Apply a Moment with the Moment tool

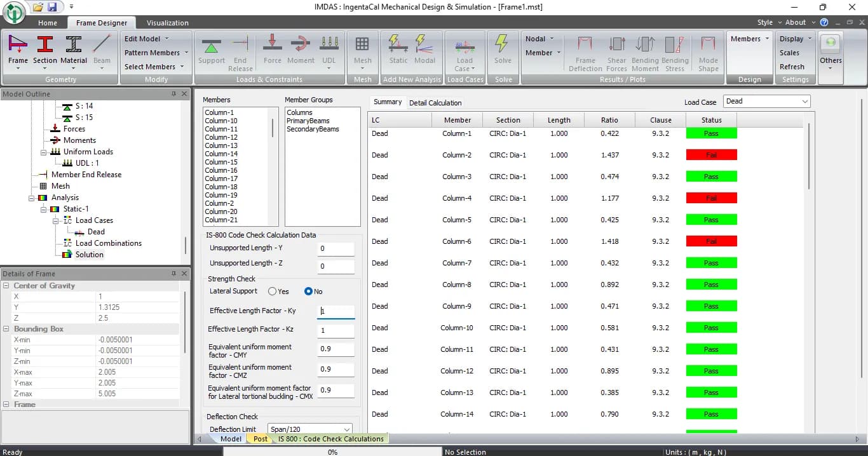tap(301, 51)
